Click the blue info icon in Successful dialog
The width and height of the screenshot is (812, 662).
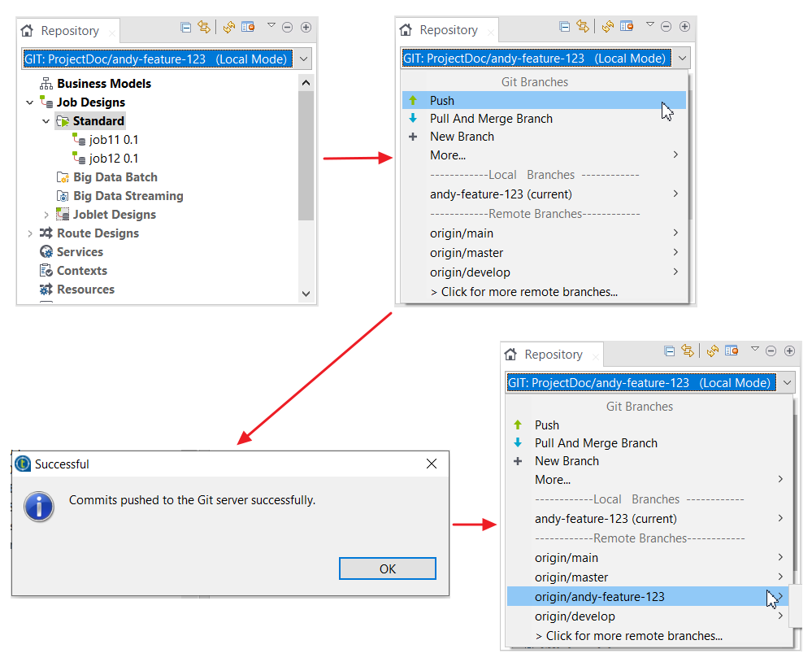click(x=39, y=506)
